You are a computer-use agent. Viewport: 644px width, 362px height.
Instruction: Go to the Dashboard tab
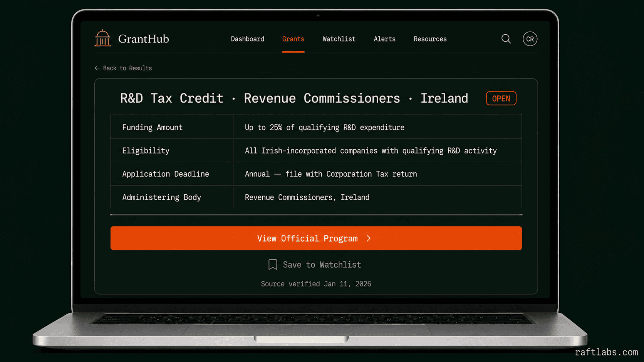(x=248, y=39)
